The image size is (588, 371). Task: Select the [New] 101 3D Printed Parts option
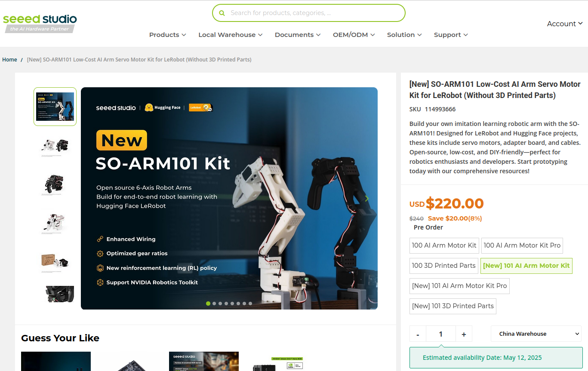click(453, 306)
